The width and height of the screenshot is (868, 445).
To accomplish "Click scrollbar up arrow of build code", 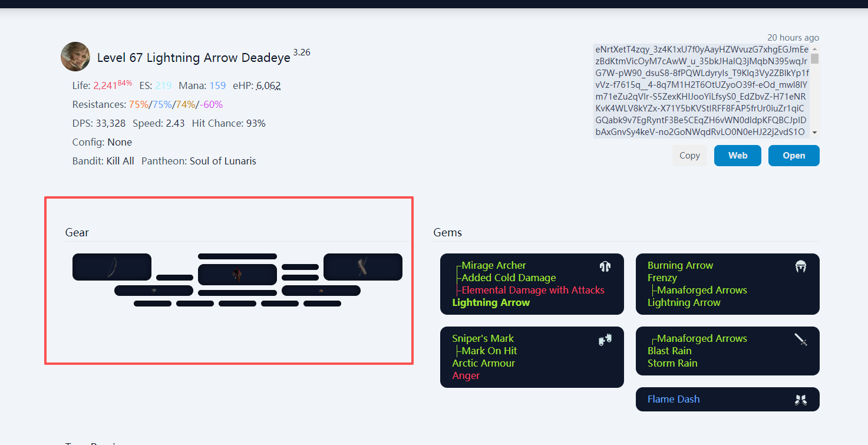I will click(815, 49).
